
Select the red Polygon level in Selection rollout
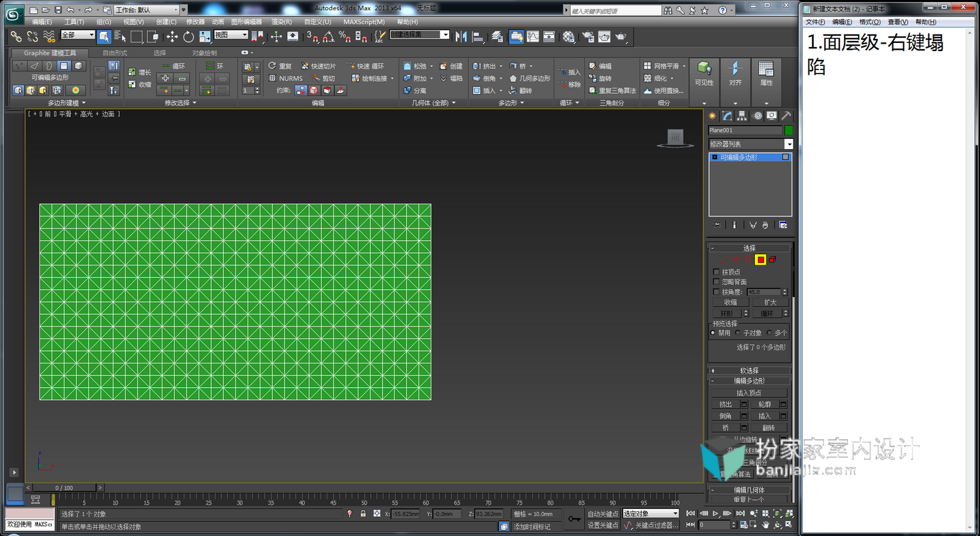point(760,259)
